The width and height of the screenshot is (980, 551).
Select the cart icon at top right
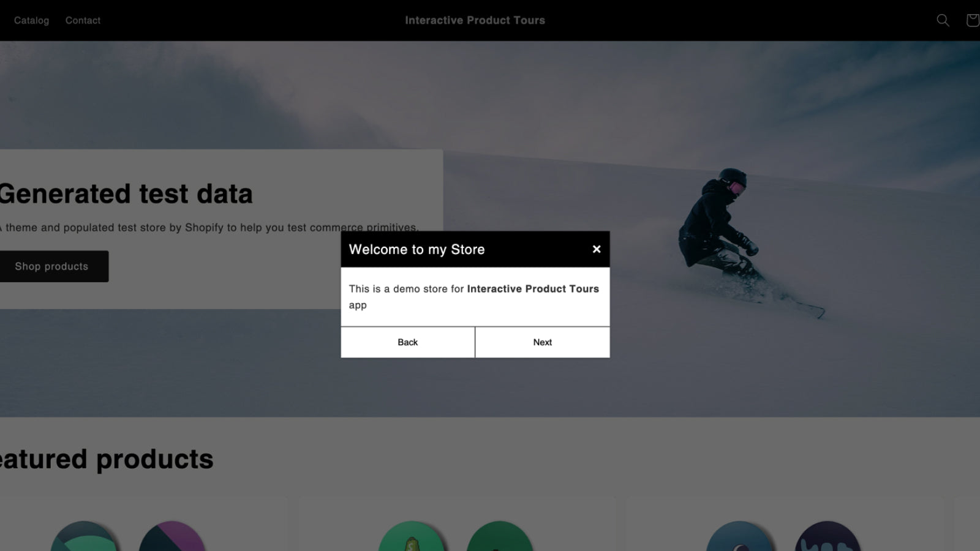973,20
